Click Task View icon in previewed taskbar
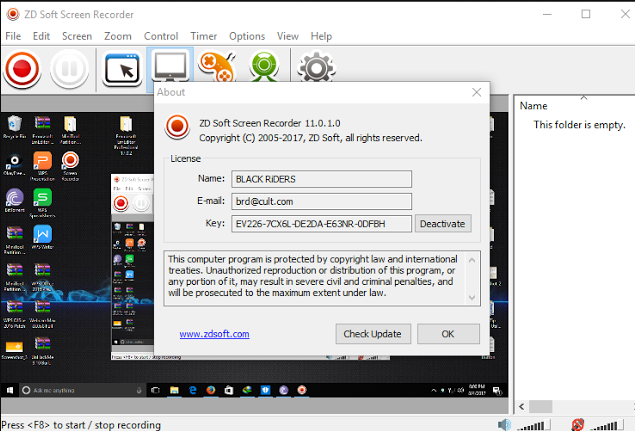Image resolution: width=635 pixels, height=431 pixels. [155, 390]
